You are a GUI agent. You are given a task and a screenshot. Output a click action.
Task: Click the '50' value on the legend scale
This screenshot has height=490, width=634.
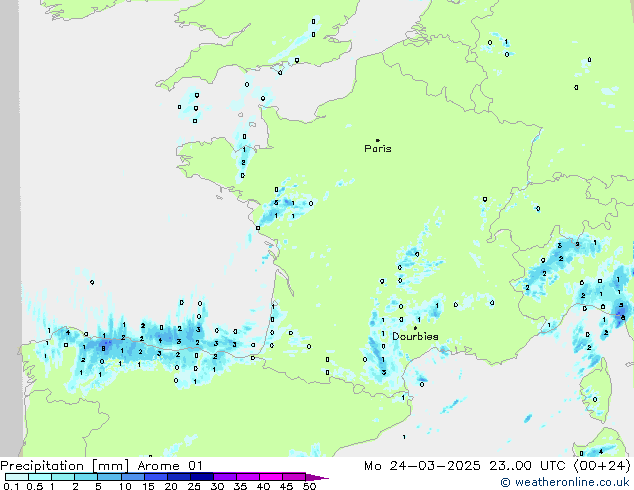[310, 486]
